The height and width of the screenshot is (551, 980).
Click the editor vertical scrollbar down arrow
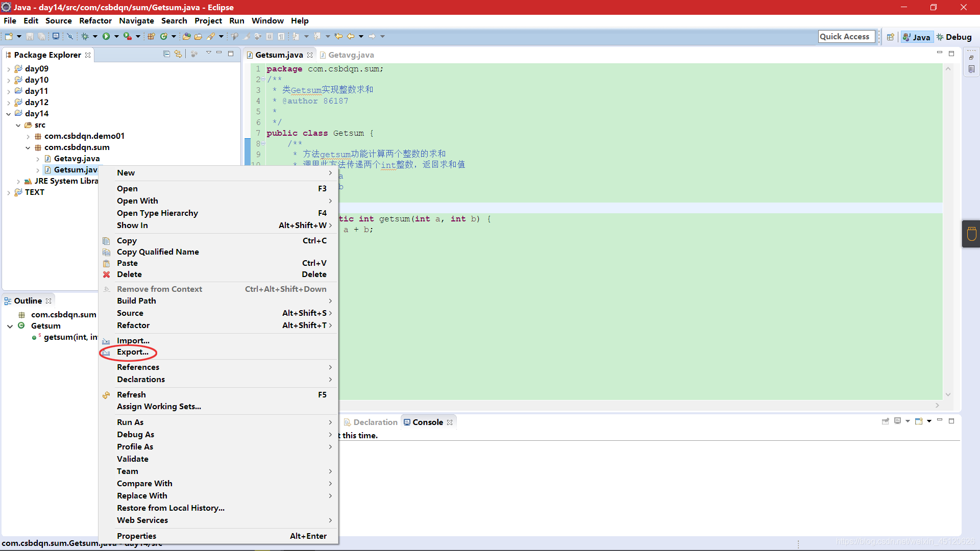coord(948,394)
